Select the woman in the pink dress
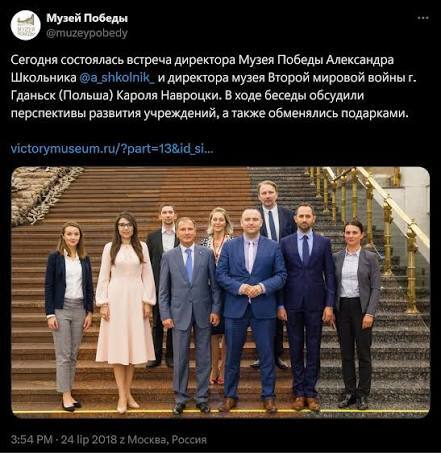The image size is (441, 453). [x=126, y=312]
